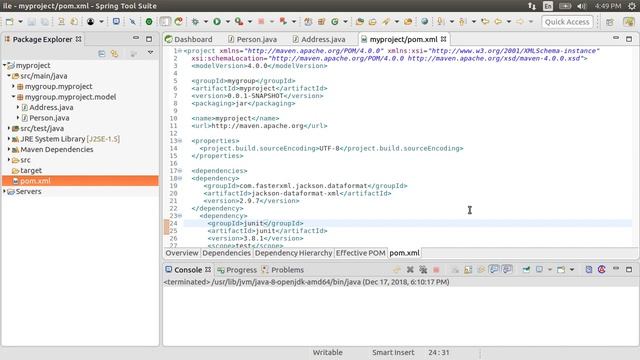Screen dimensions: 640x360
Task: Expand the Servers project node
Action: point(4,191)
